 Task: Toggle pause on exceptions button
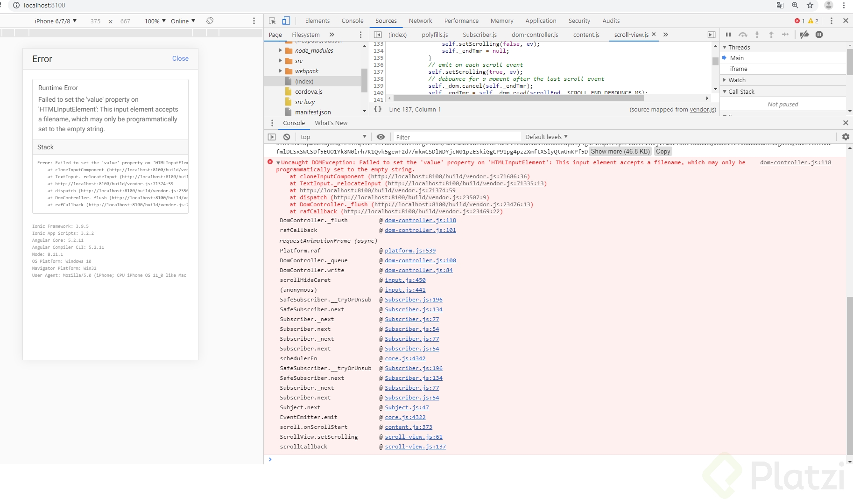(819, 35)
